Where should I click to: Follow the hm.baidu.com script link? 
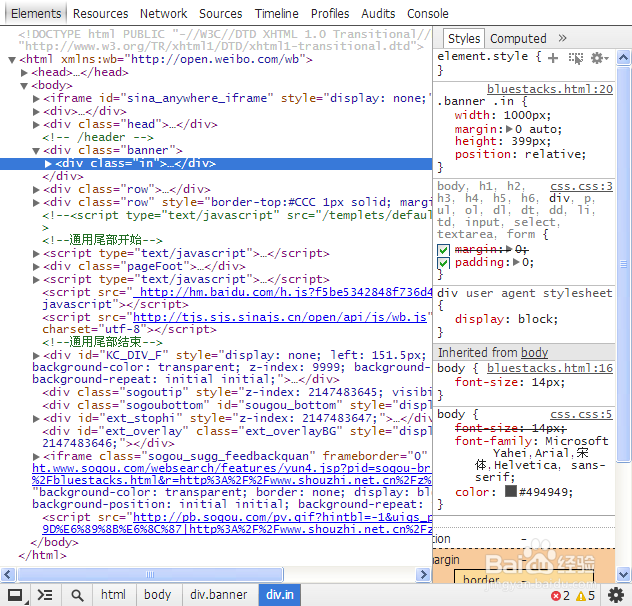[283, 292]
